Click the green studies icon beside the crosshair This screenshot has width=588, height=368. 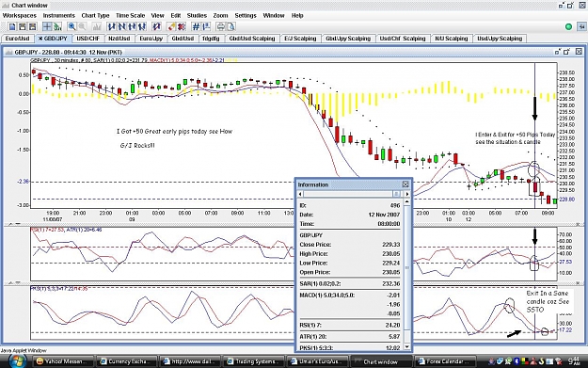[x=57, y=26]
